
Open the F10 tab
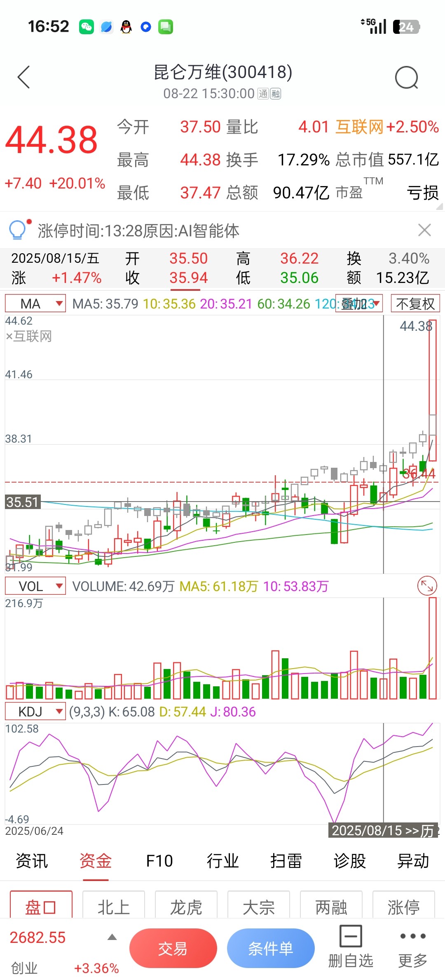pos(159,861)
